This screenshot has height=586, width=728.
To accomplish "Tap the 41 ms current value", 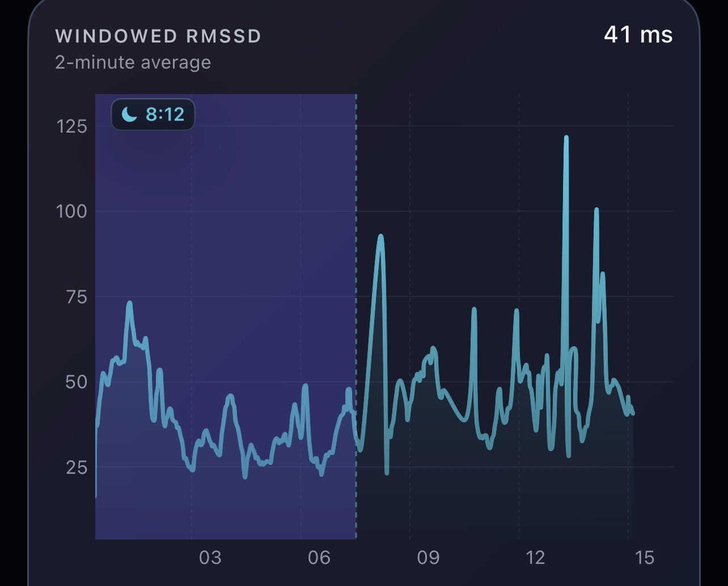I will pos(638,35).
